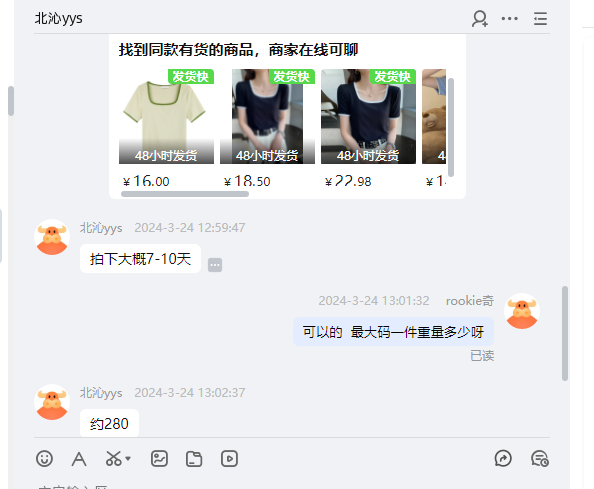Open the emoji picker
This screenshot has height=489, width=594.
(44, 459)
